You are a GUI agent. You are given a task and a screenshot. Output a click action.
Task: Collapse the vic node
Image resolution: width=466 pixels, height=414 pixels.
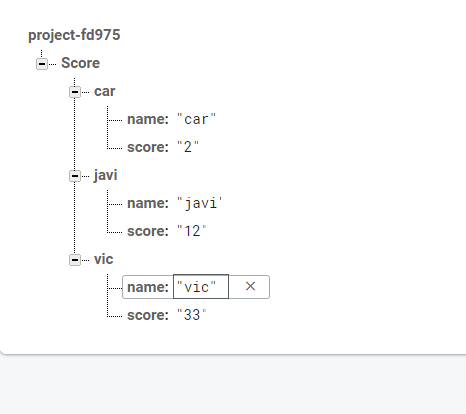click(x=75, y=260)
